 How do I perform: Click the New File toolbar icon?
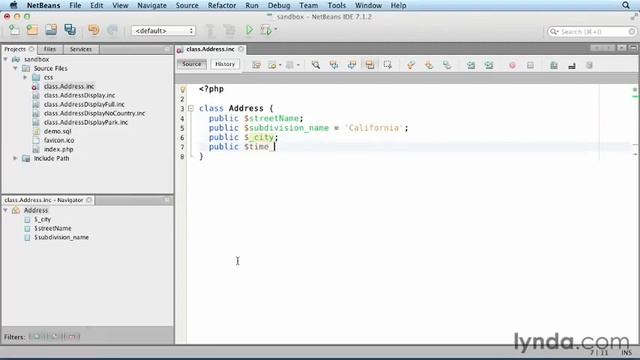14,30
